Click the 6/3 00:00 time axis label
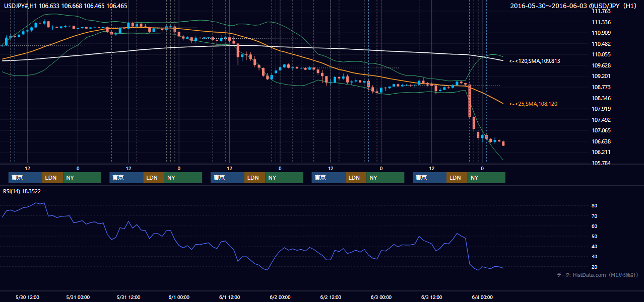 [381, 297]
